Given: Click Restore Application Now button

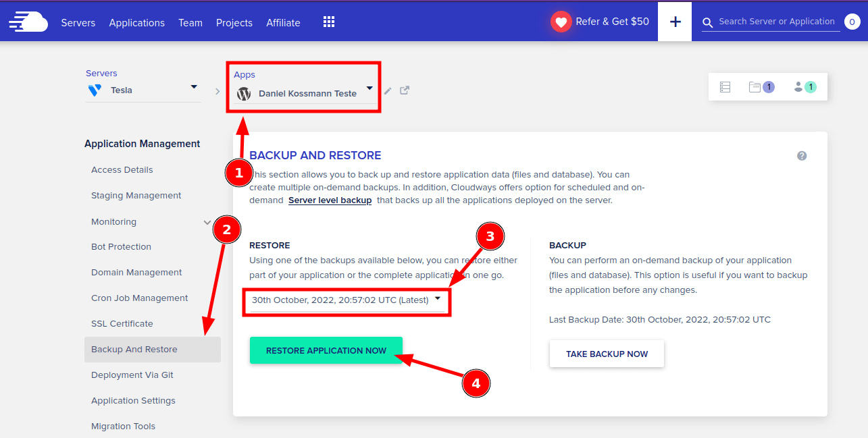Looking at the screenshot, I should pyautogui.click(x=326, y=351).
